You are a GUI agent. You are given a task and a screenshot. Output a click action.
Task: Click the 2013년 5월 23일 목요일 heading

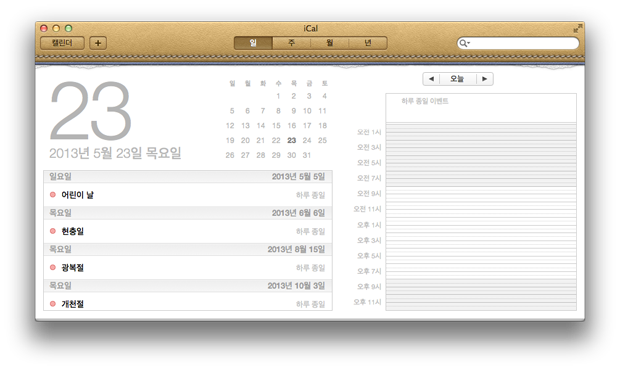coord(115,153)
